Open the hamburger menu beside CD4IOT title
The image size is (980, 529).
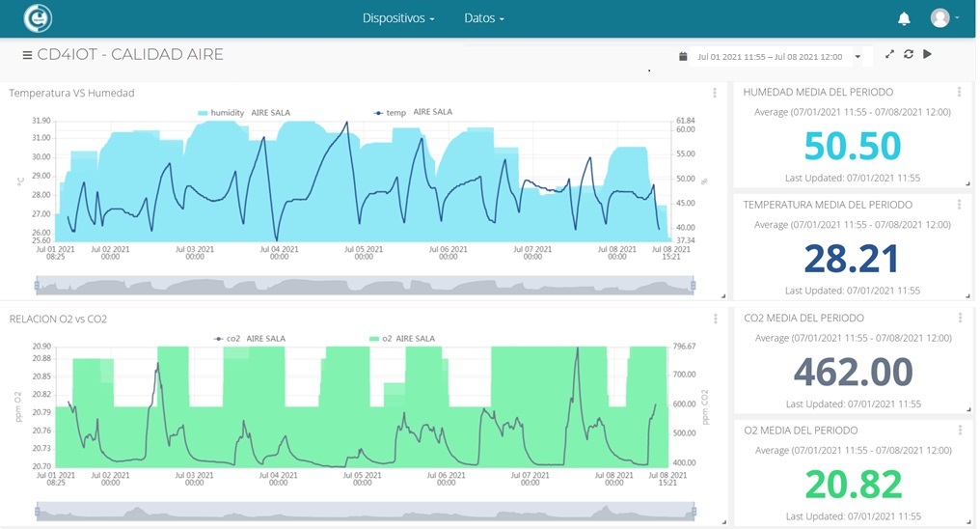(x=27, y=55)
